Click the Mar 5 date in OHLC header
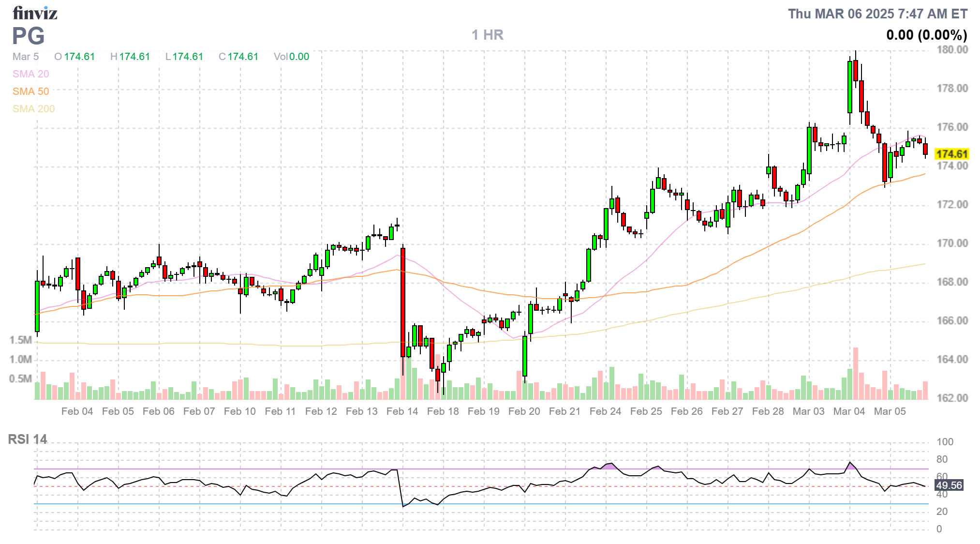 26,57
